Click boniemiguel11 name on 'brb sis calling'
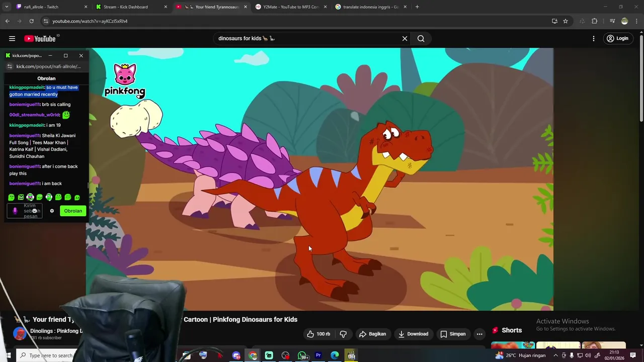This screenshot has width=644, height=362. [x=24, y=105]
